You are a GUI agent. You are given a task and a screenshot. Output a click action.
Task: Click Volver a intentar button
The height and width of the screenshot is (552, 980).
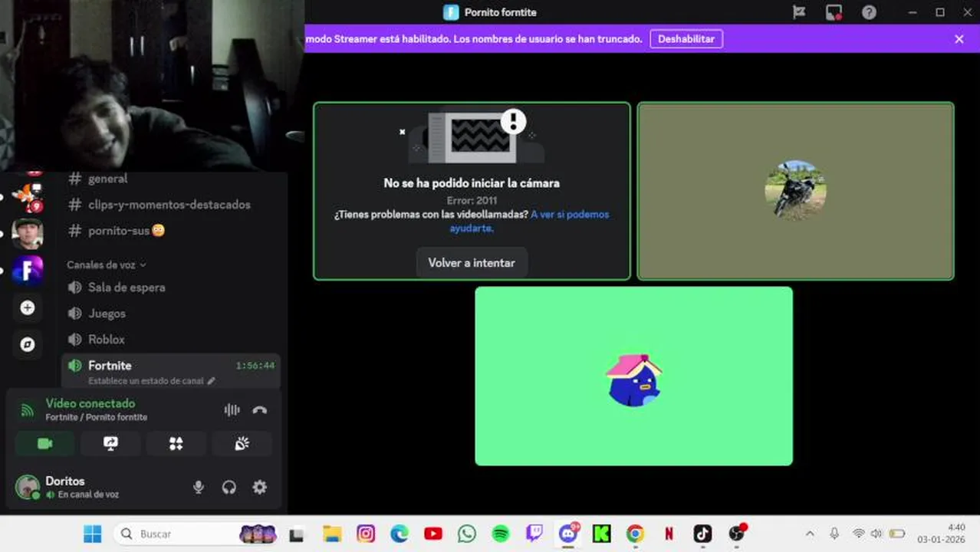472,263
